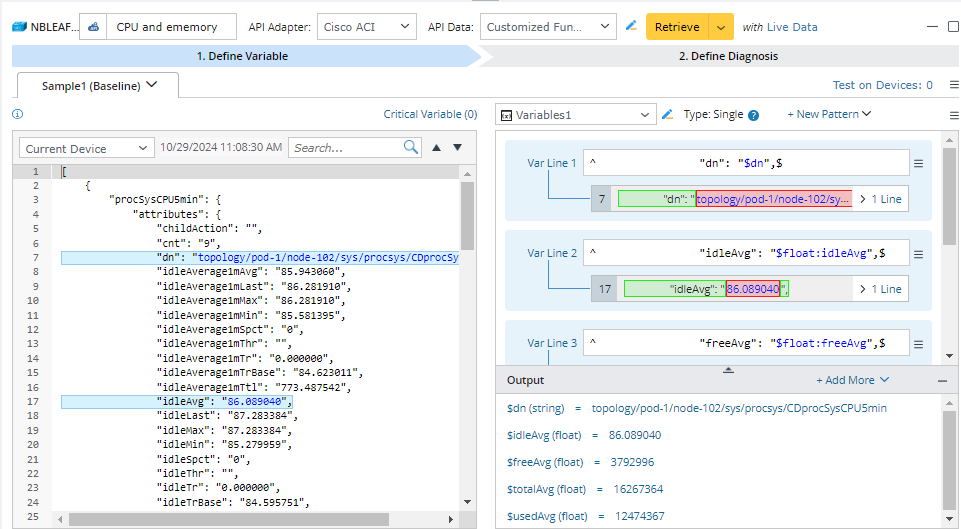This screenshot has height=529, width=961.
Task: Open the API Adapter Cisco ACI dropdown
Action: pyautogui.click(x=367, y=27)
